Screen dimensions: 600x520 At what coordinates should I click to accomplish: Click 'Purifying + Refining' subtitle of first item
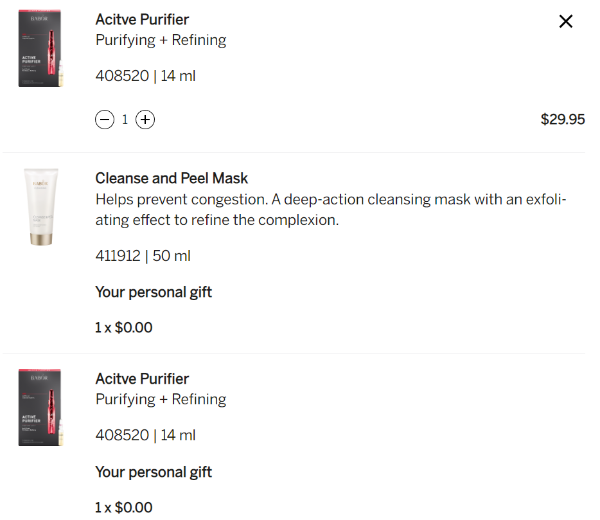pos(160,40)
